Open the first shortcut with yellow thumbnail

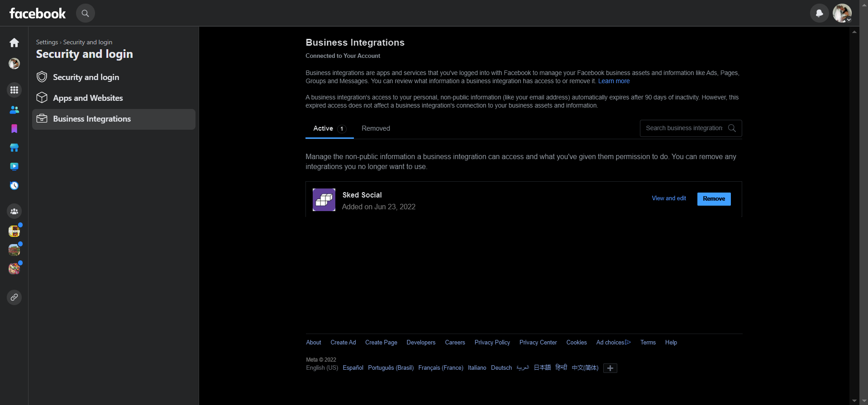tap(14, 231)
